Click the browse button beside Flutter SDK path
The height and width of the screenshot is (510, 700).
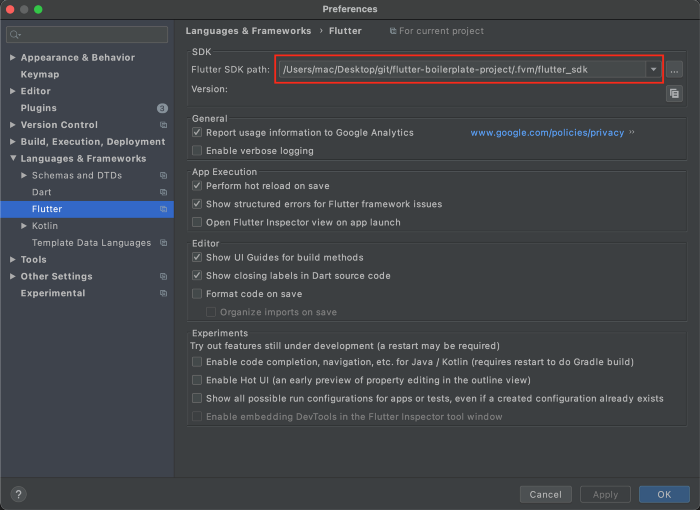675,70
